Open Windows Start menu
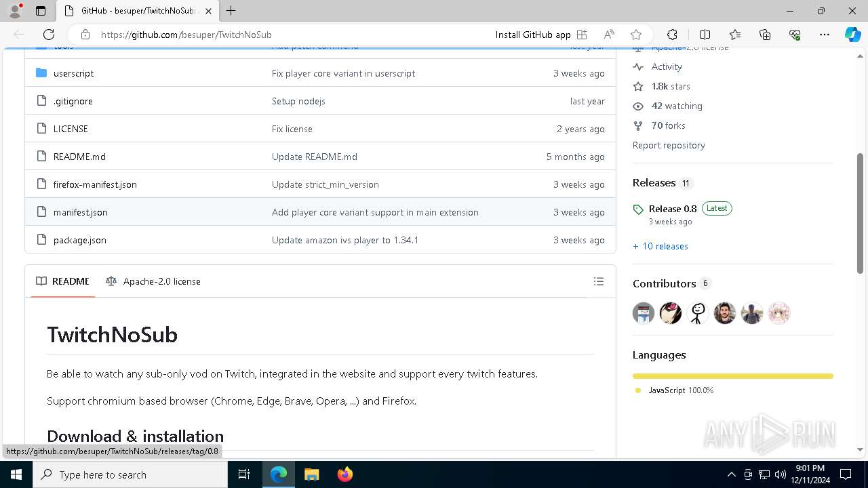The height and width of the screenshot is (488, 868). pyautogui.click(x=16, y=474)
